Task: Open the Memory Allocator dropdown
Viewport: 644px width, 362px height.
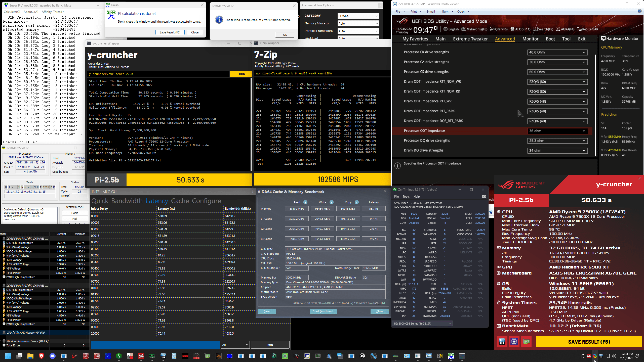Action: point(358,23)
